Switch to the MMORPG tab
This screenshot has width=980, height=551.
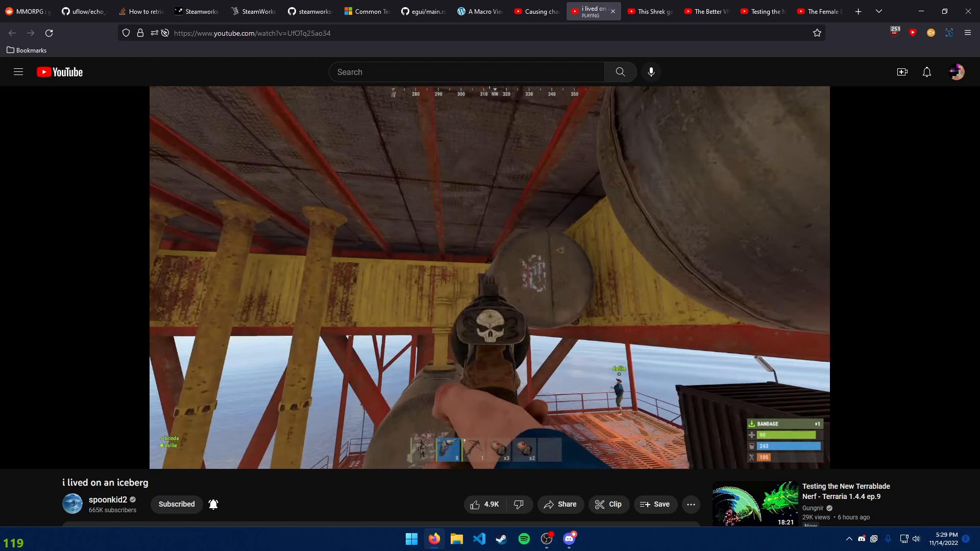[x=28, y=11]
